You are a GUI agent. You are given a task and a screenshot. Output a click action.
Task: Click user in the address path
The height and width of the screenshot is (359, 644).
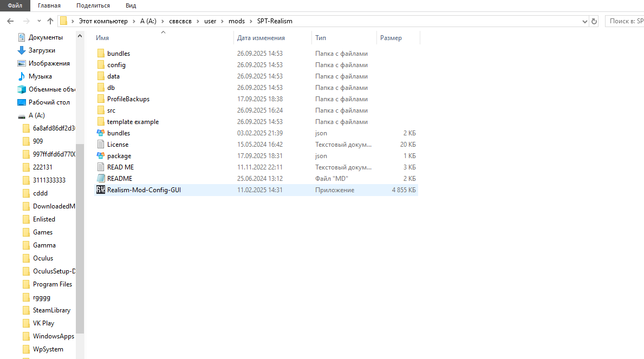click(x=210, y=21)
